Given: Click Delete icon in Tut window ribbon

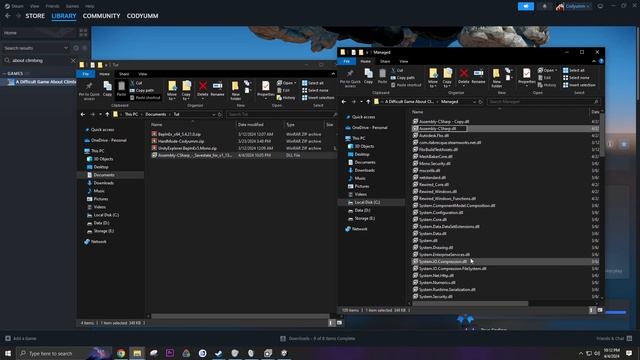Looking at the screenshot, I should [x=202, y=88].
